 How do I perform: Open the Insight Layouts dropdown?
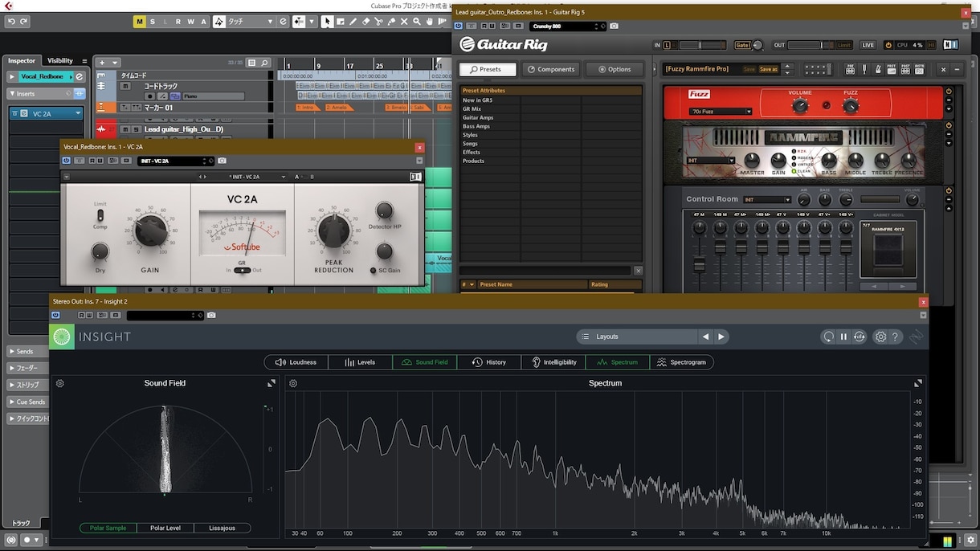pos(635,337)
